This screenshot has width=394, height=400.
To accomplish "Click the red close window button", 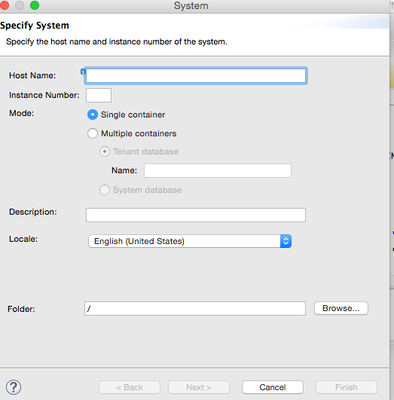I will [4, 5].
